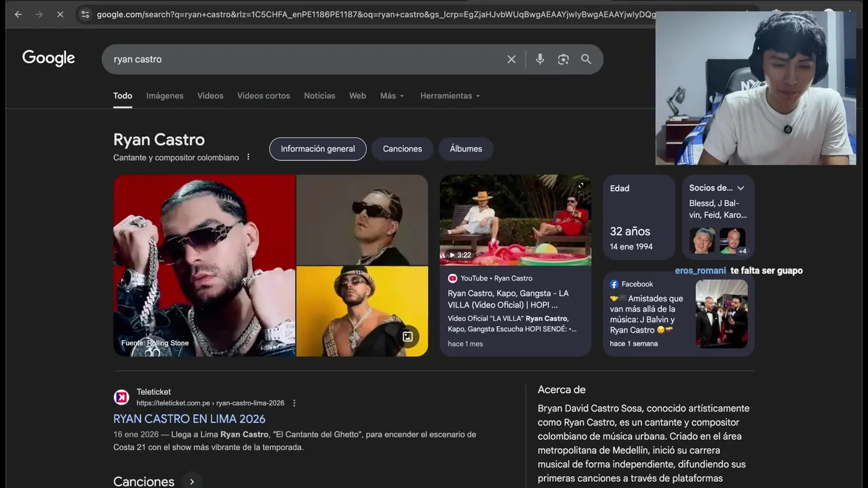Switch to the Videos tab
The width and height of the screenshot is (868, 488).
210,96
